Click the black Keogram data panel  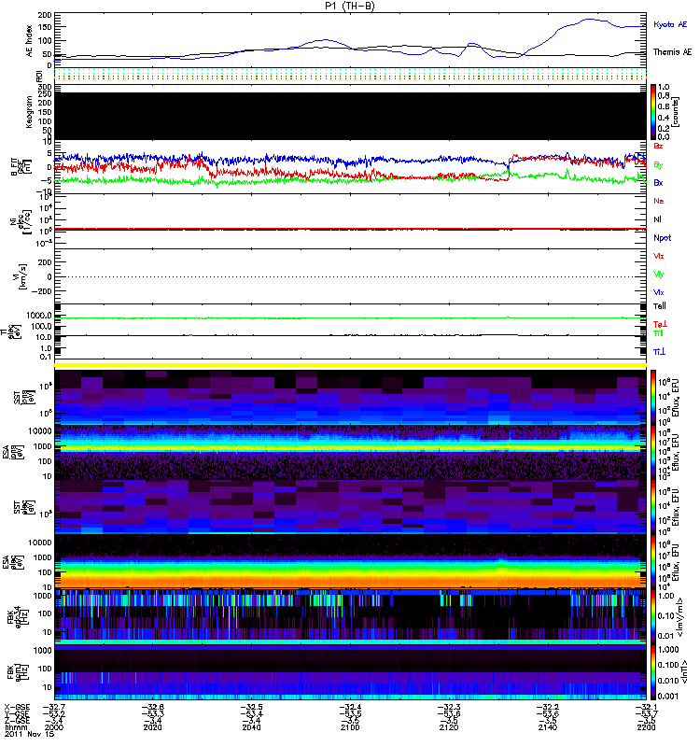pyautogui.click(x=351, y=116)
